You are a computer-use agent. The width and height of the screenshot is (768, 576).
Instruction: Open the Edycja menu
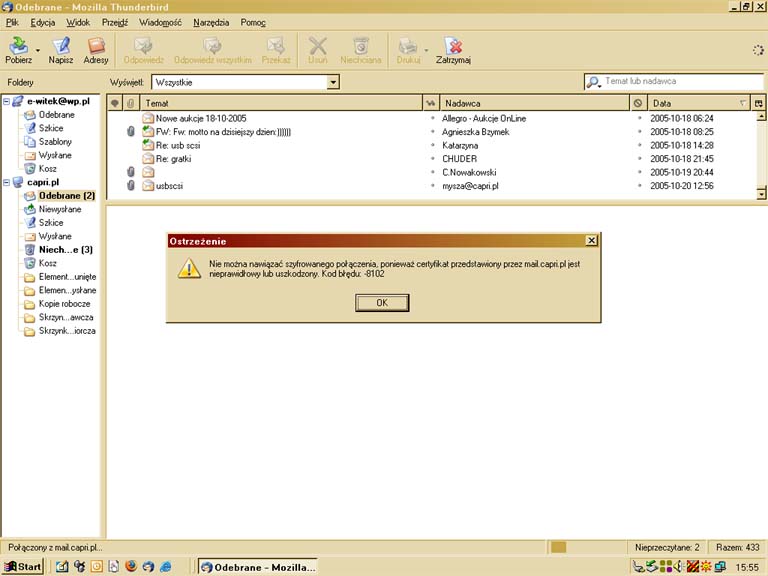(43, 23)
